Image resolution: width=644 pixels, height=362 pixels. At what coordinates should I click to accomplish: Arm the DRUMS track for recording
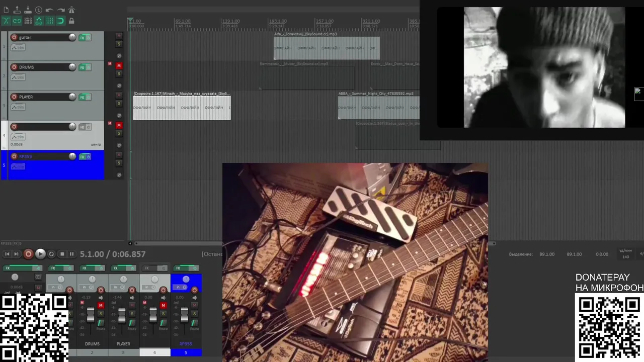pyautogui.click(x=14, y=67)
